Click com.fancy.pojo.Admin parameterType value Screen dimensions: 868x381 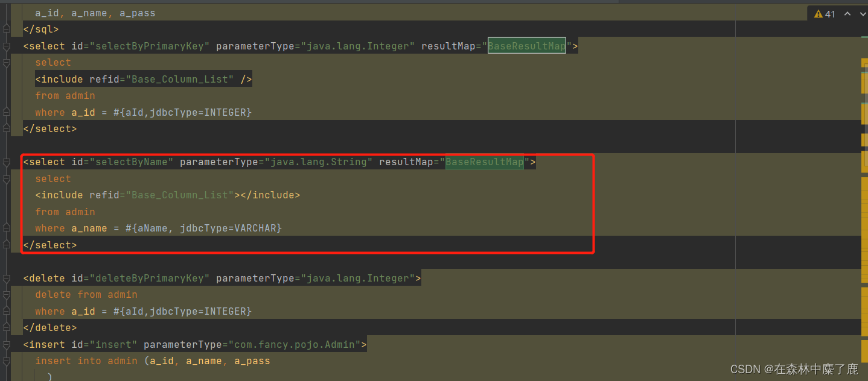tap(295, 345)
